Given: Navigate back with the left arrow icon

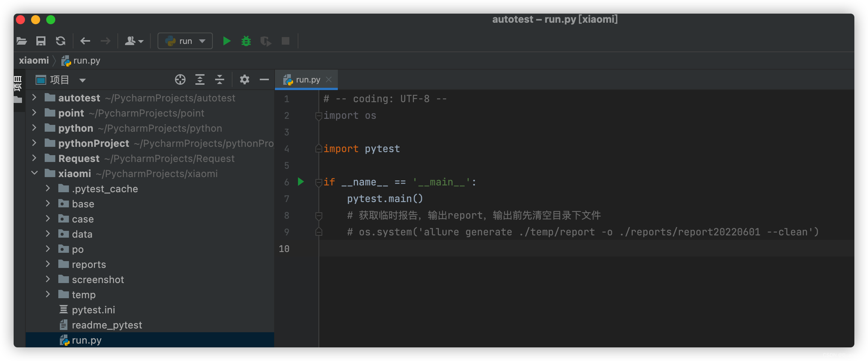Looking at the screenshot, I should [85, 41].
